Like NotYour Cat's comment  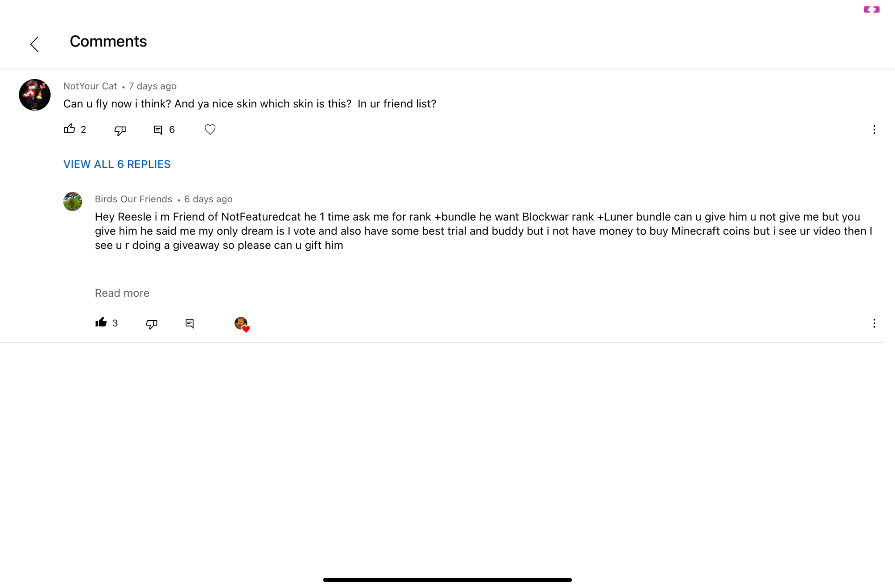click(69, 129)
